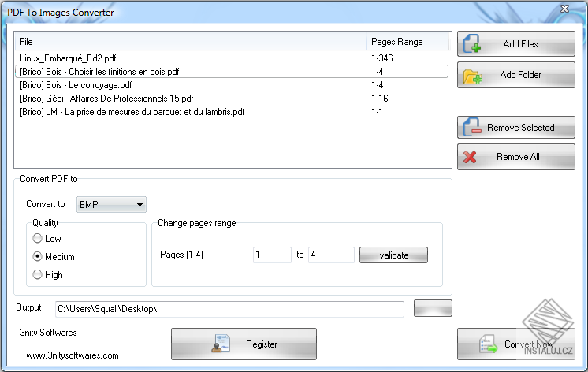Select Choisir les finitions en bois.pdf row
588x372 pixels.
tap(232, 72)
